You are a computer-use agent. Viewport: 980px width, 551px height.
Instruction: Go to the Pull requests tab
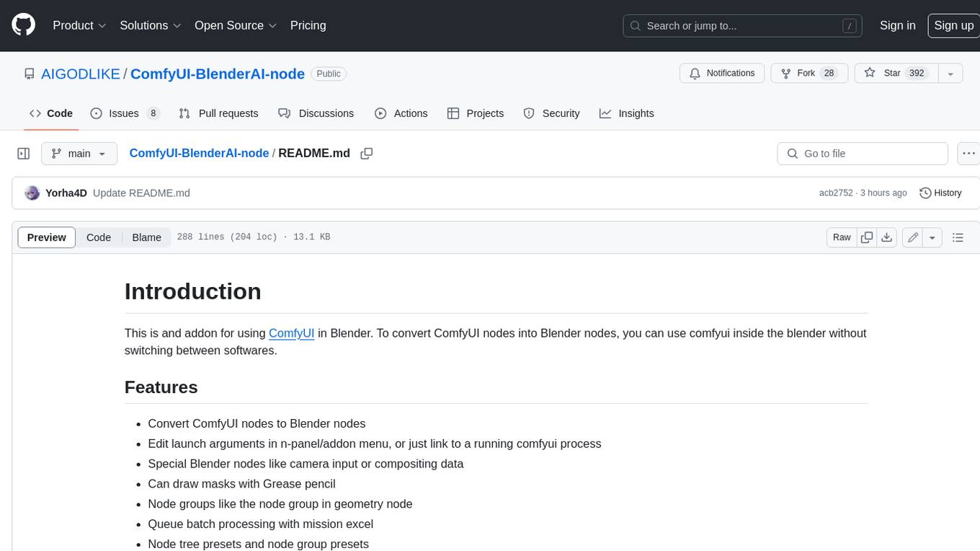(218, 113)
